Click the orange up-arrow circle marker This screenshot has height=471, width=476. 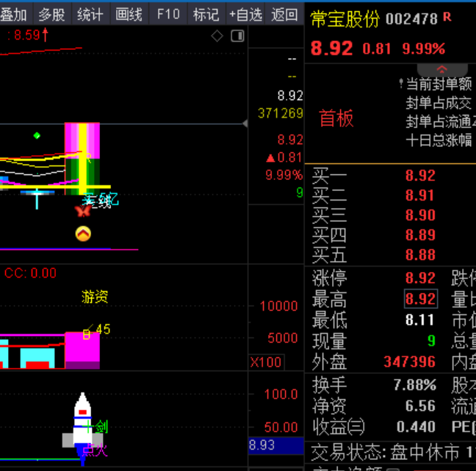click(83, 234)
